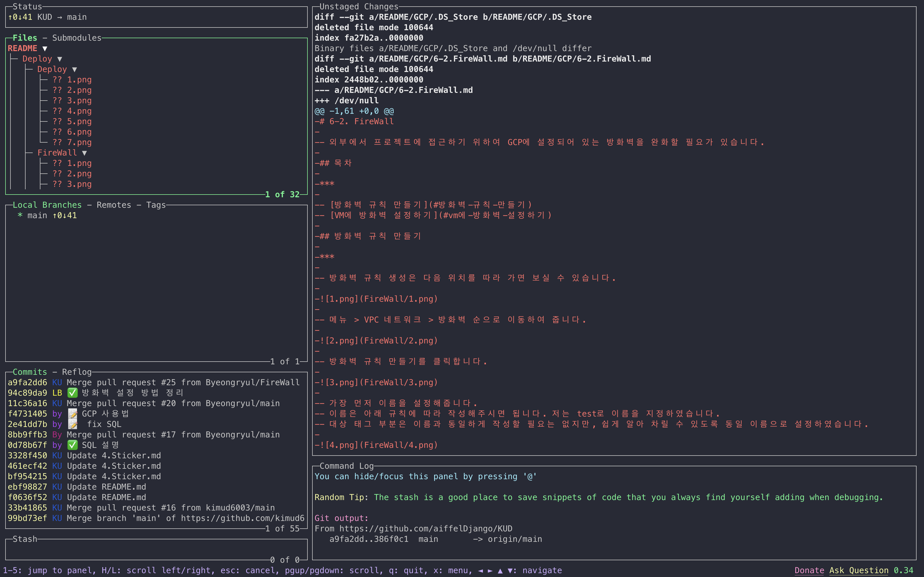Open the Remotes tab

(x=114, y=205)
